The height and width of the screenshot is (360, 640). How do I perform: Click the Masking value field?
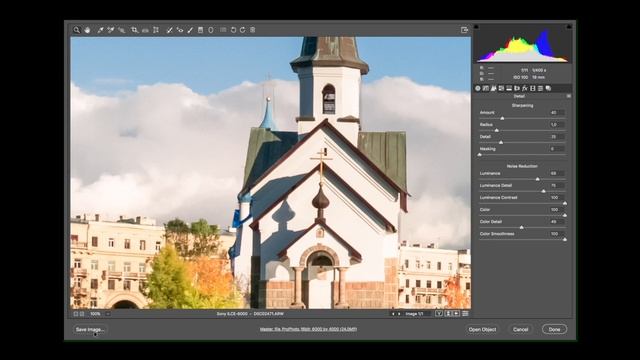[x=557, y=149]
